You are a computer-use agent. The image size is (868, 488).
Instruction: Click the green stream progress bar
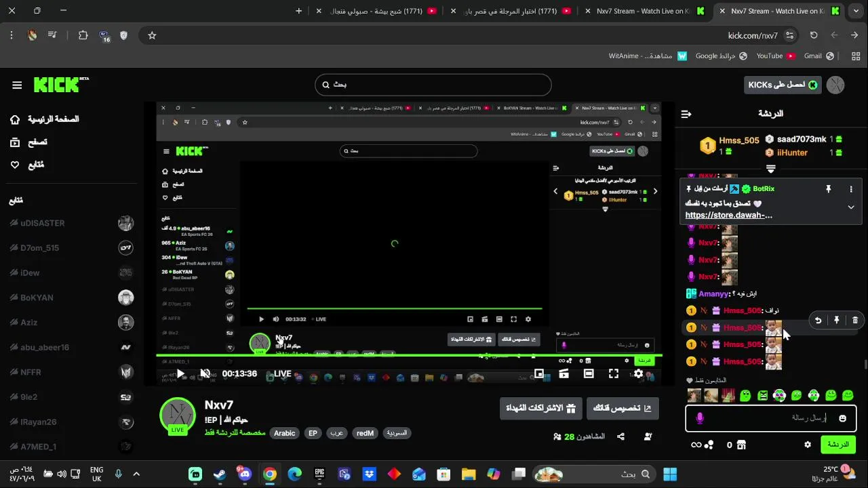point(410,355)
